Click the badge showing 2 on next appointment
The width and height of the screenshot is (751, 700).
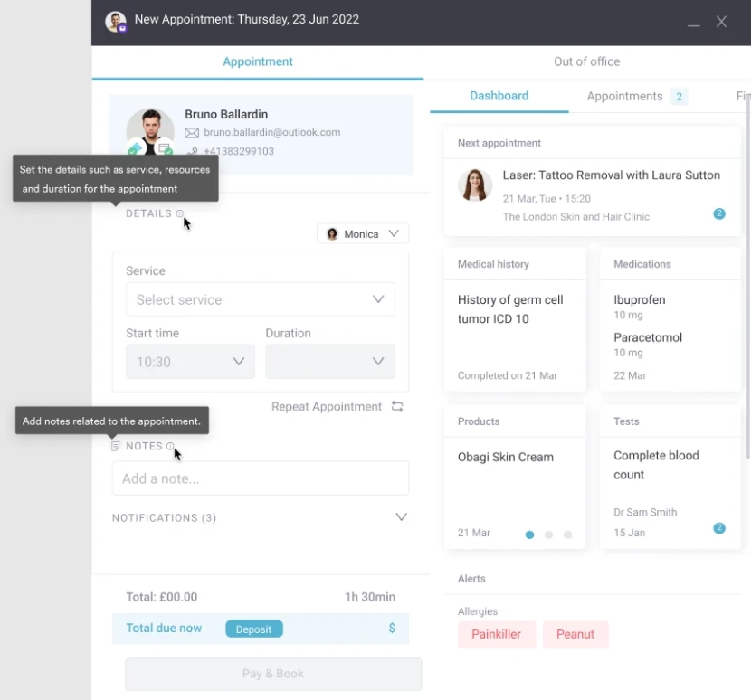[x=719, y=214]
